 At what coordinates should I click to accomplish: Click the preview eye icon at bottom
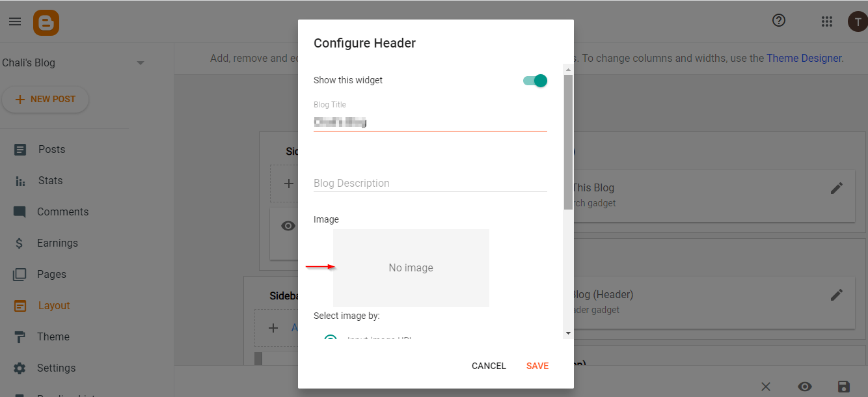tap(805, 387)
